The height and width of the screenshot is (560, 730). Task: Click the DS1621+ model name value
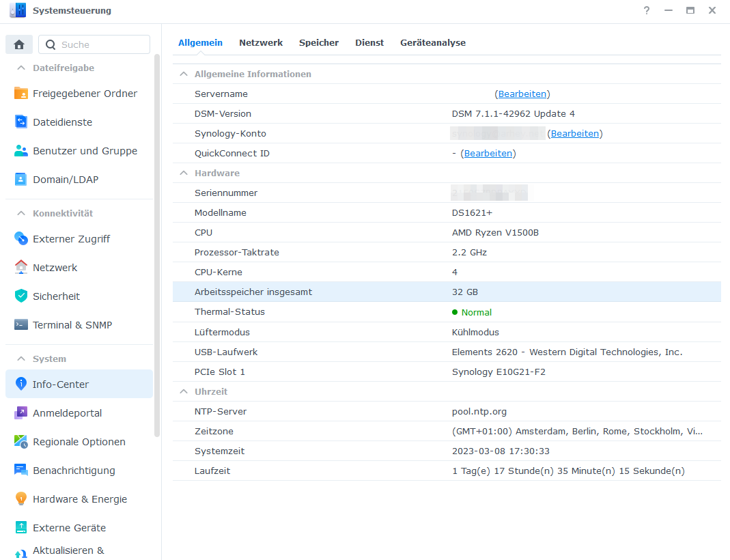click(x=472, y=213)
